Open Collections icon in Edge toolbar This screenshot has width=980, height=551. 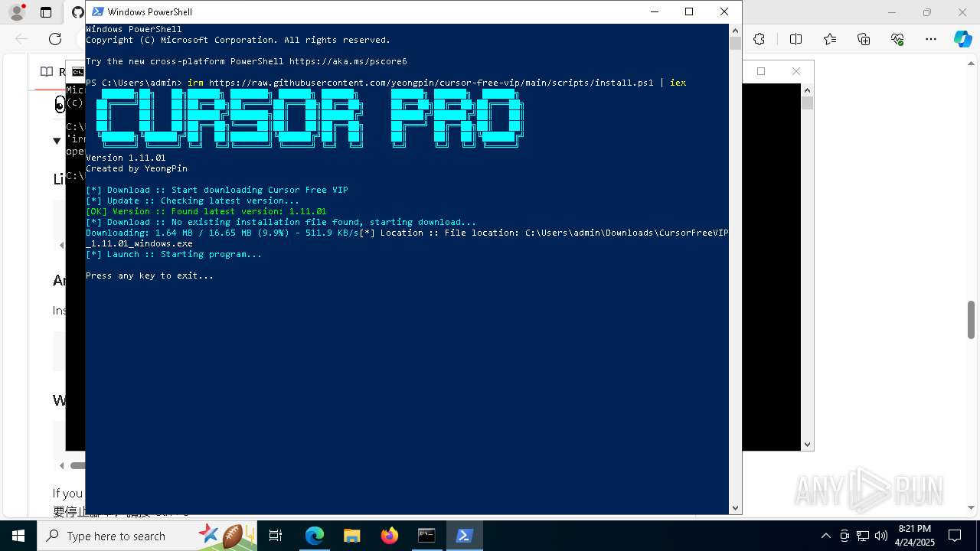point(864,39)
